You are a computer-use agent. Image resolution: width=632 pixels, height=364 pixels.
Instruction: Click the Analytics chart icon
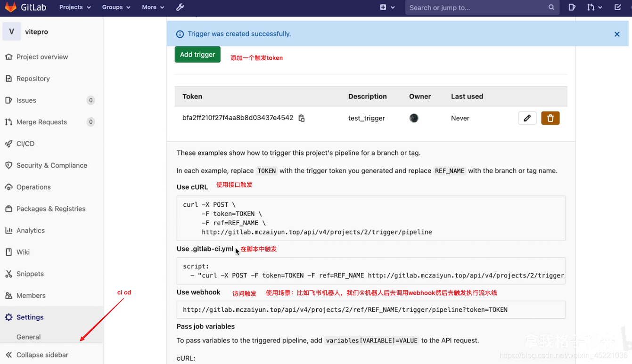[x=8, y=230]
